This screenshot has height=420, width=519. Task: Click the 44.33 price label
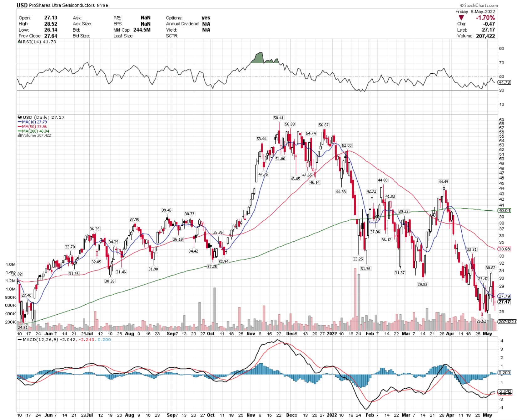pyautogui.click(x=341, y=192)
